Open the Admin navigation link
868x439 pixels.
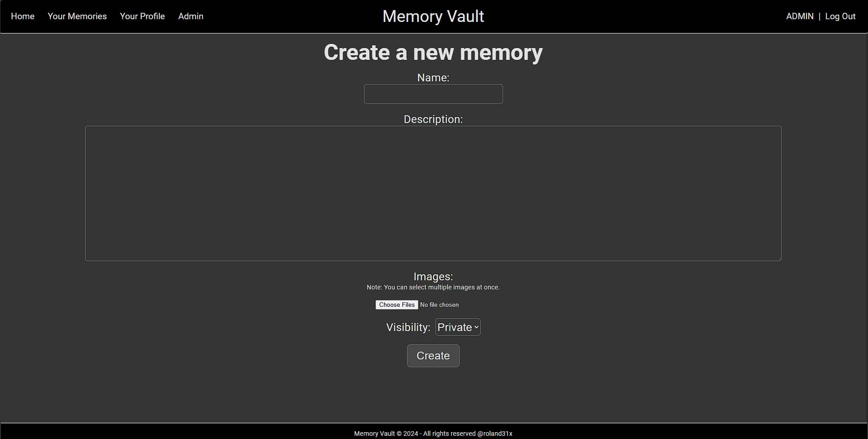[191, 16]
